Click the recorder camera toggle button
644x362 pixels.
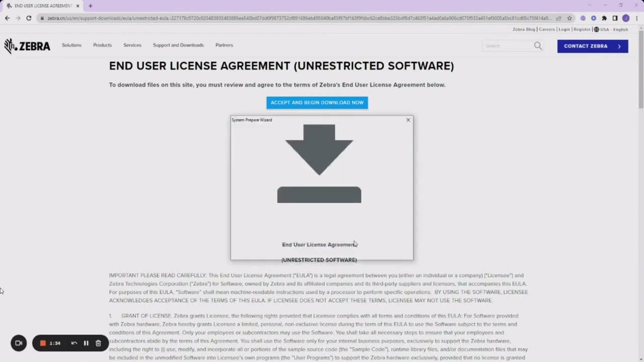point(19,343)
